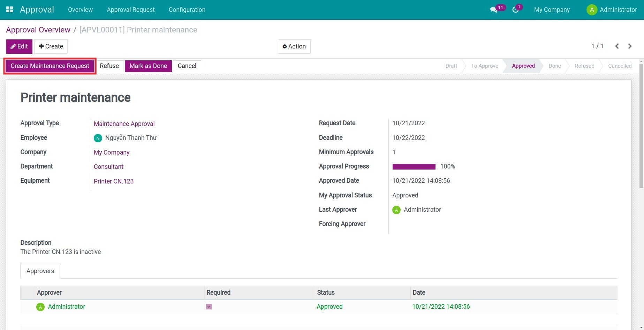Toggle the Required checkbox for Administrator approver
Image resolution: width=644 pixels, height=330 pixels.
pyautogui.click(x=208, y=307)
